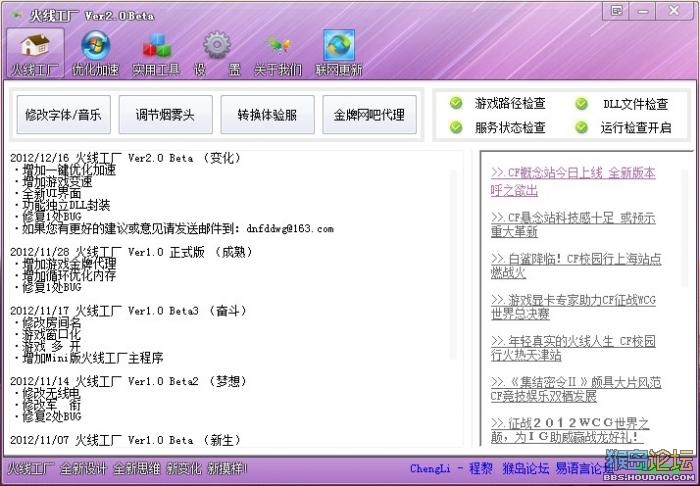Open the 设置 gear tab
Viewport: 700px width, 486px height.
pos(217,54)
